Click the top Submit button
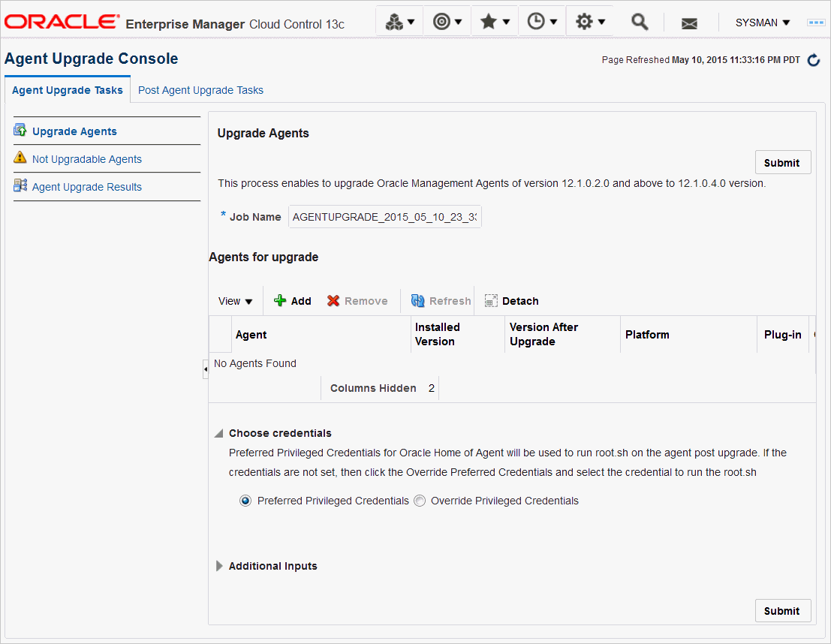Viewport: 831px width, 644px height. (782, 163)
